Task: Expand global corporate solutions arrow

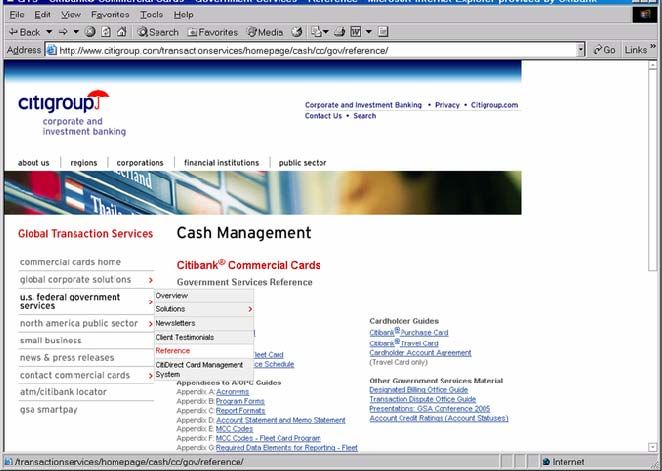Action: (x=151, y=280)
